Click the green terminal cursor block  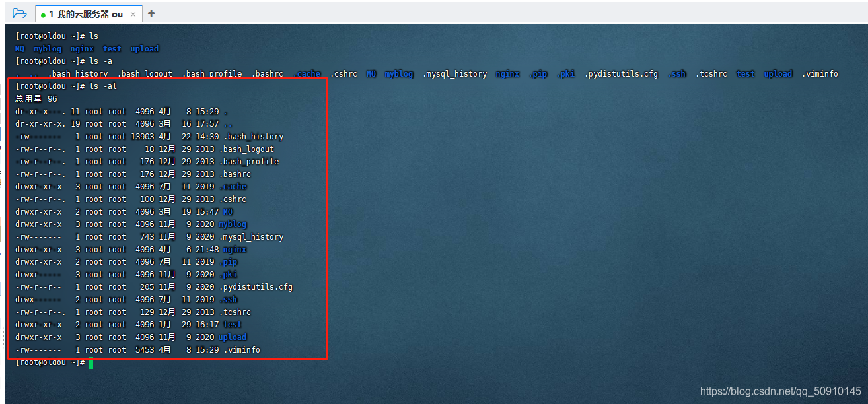click(91, 363)
